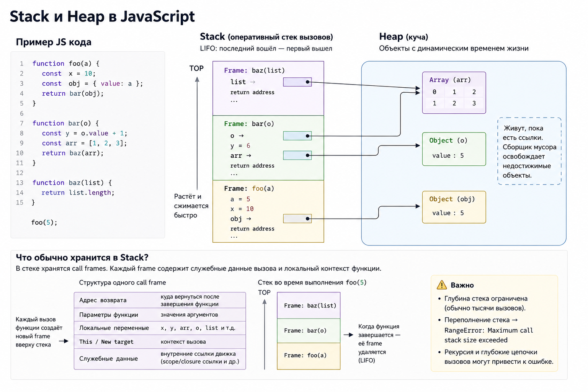
Task: Select the Object (o) heap box
Action: coord(454,149)
